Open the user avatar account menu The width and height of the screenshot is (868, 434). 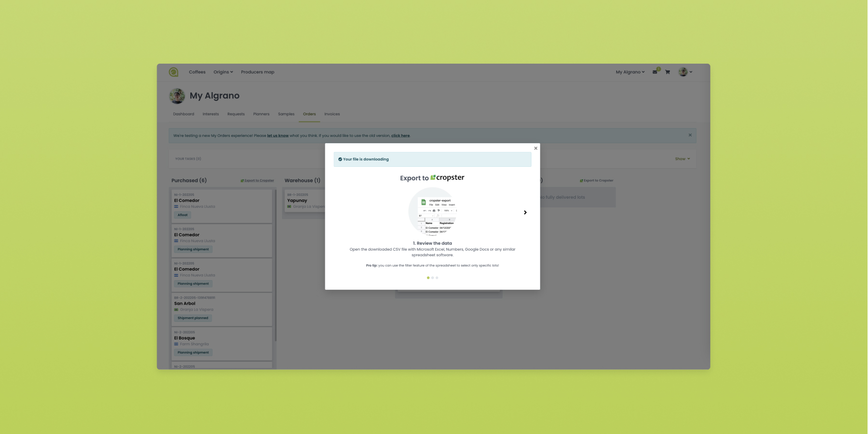point(685,72)
